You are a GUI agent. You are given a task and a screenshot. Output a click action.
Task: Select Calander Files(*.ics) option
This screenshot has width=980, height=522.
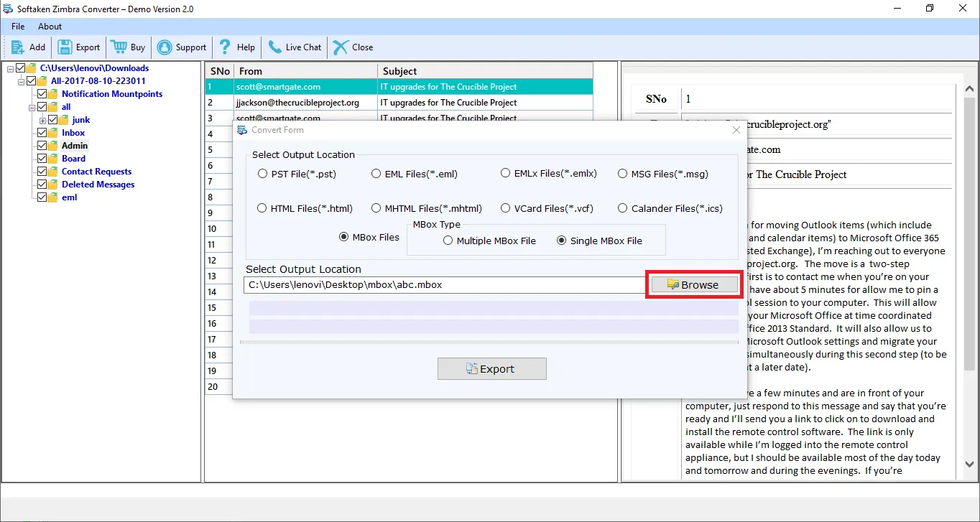[x=622, y=208]
